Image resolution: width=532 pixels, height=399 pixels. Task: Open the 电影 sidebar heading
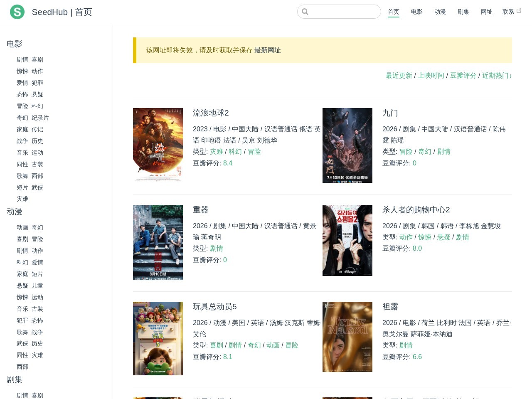(15, 44)
